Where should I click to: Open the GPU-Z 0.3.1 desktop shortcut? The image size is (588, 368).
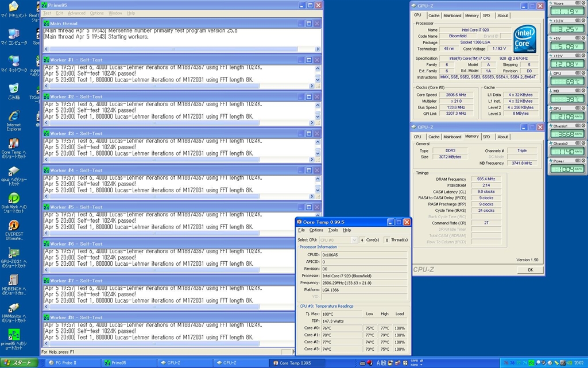13,253
